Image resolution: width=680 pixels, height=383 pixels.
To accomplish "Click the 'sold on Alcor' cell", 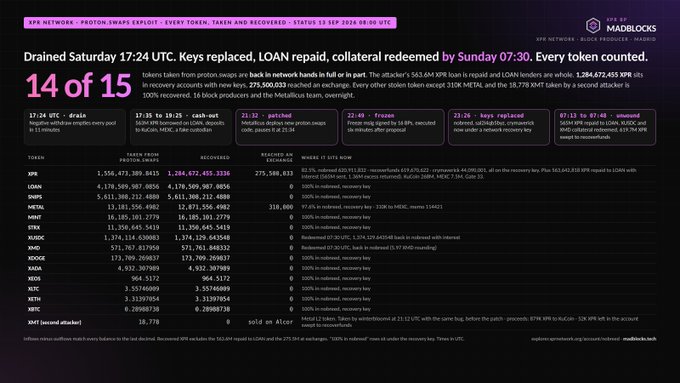I will pyautogui.click(x=271, y=322).
